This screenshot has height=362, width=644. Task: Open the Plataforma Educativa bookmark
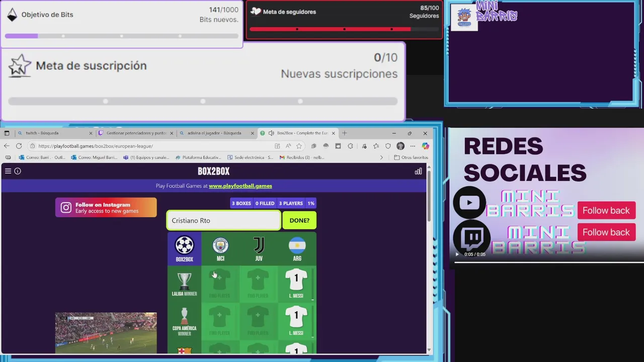[x=198, y=157]
